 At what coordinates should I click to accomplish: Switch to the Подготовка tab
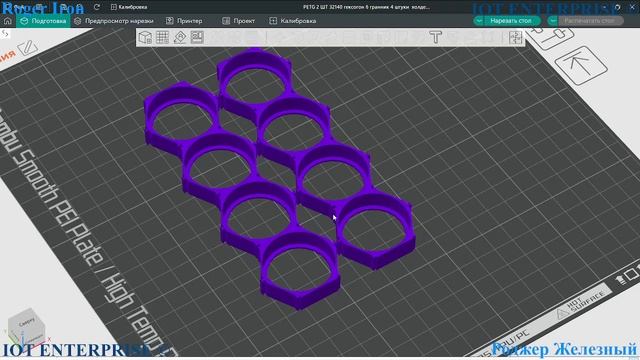pyautogui.click(x=43, y=21)
